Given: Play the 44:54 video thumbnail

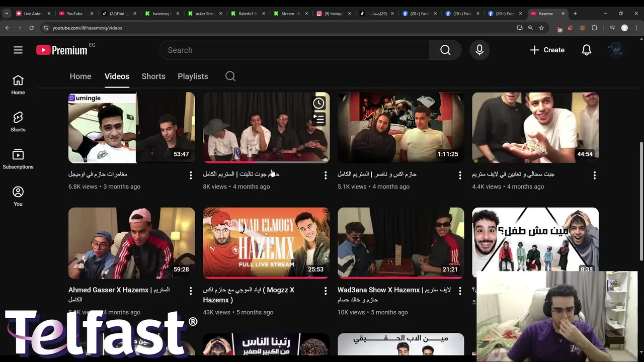Looking at the screenshot, I should point(535,128).
